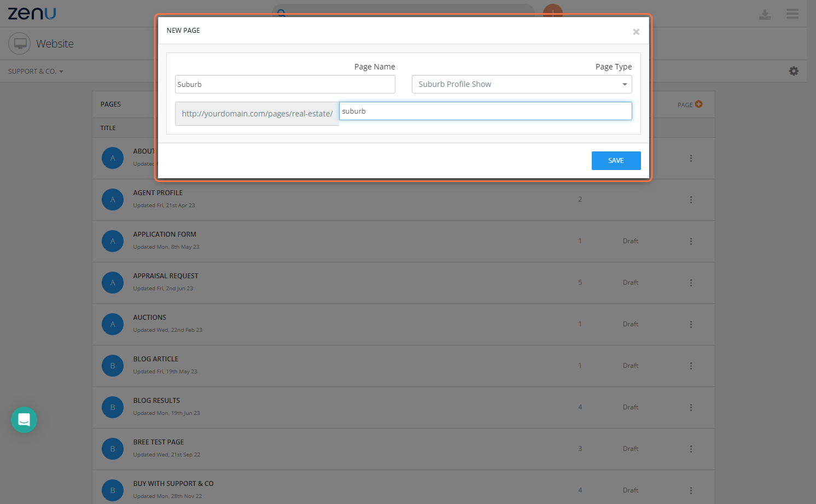
Task: Expand the Support & Co. account dropdown
Action: click(36, 72)
